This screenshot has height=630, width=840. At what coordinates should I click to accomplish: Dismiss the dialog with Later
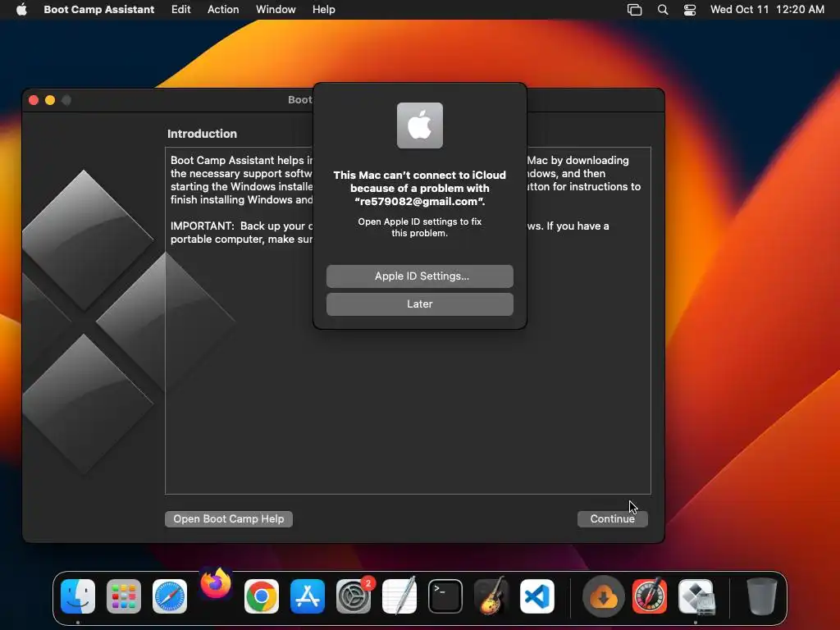(420, 304)
